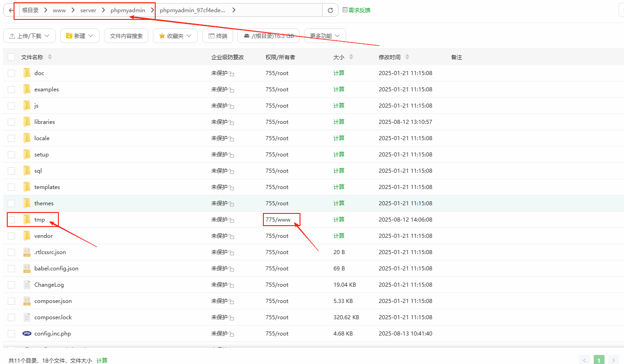Open the 更多功能 dropdown
624x364 pixels.
click(x=325, y=36)
